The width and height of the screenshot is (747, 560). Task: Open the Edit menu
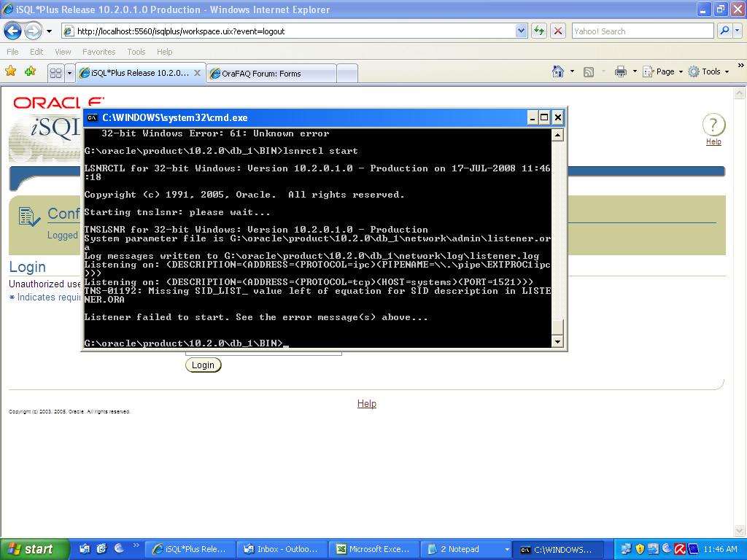(36, 52)
